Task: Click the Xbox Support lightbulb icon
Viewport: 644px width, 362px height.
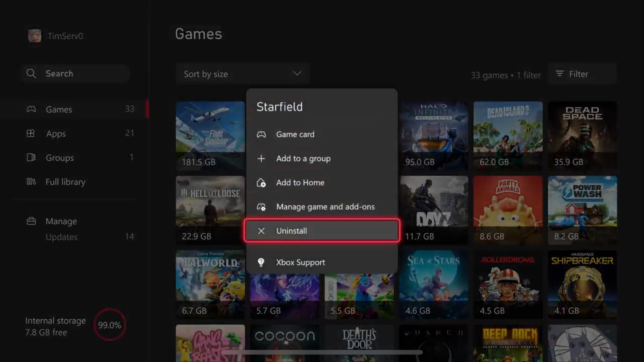Action: 261,262
